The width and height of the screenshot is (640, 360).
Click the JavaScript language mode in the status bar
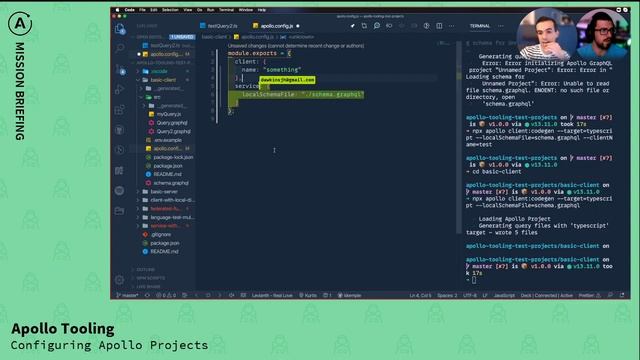pos(504,295)
